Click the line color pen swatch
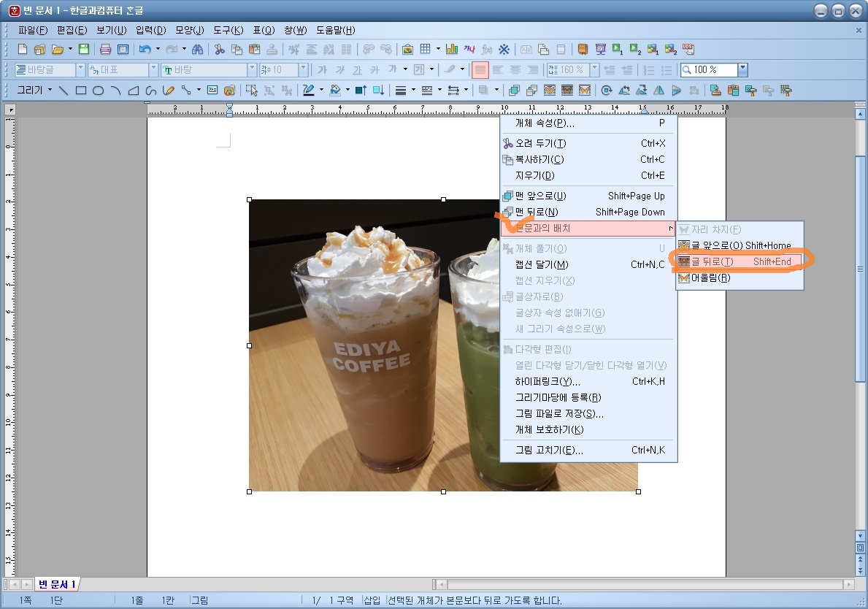 pyautogui.click(x=308, y=91)
